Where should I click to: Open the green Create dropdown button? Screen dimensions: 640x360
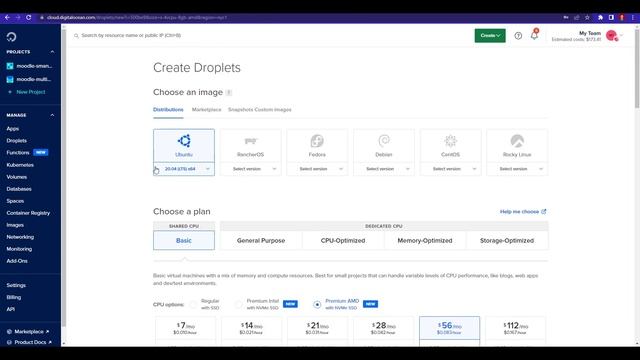pyautogui.click(x=490, y=36)
